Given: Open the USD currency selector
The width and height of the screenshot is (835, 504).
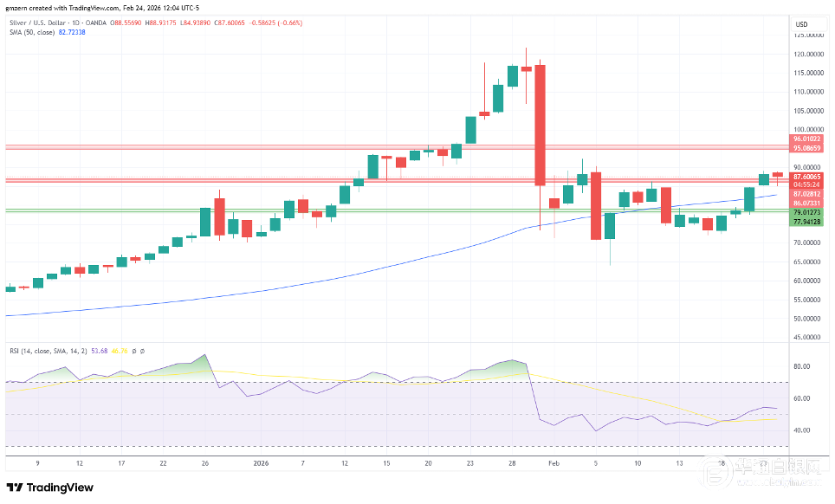Looking at the screenshot, I should pyautogui.click(x=801, y=23).
